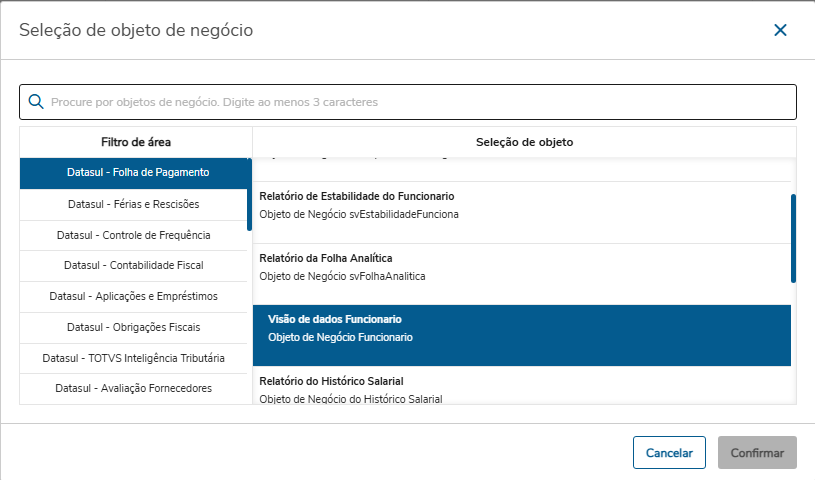
Task: Pick Datasul - Avaliação Fornecedores filter
Action: (x=134, y=389)
